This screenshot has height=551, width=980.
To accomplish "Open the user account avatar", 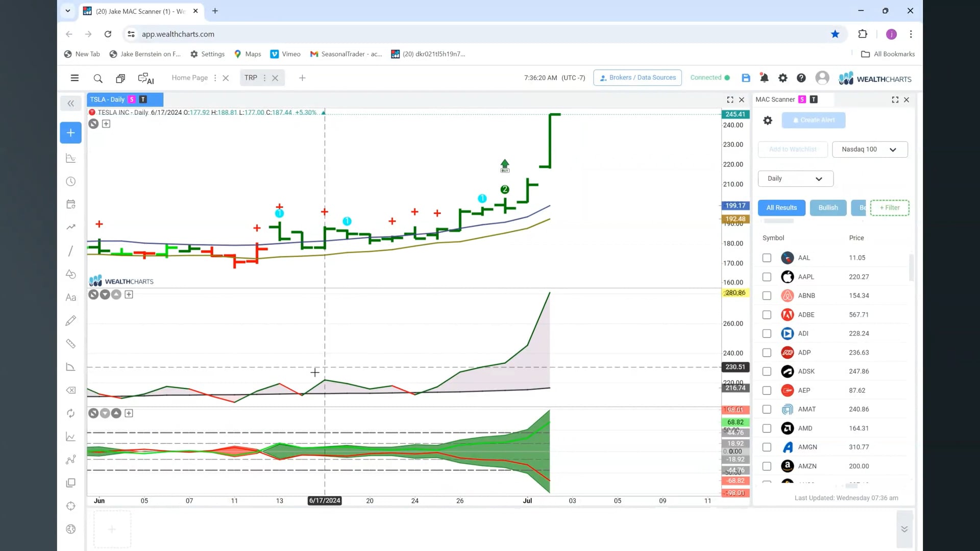I will point(822,78).
